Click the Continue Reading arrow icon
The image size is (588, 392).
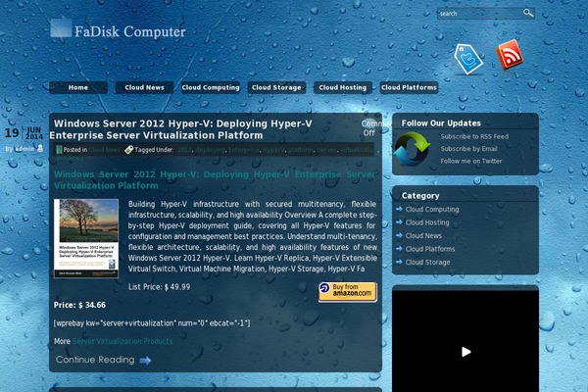click(x=145, y=361)
